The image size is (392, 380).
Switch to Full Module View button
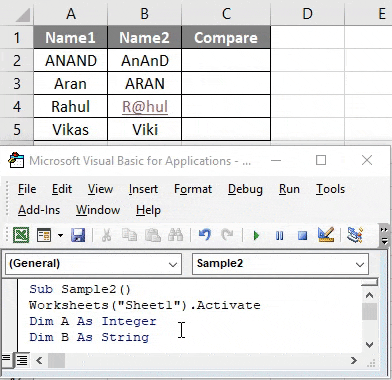(22, 360)
